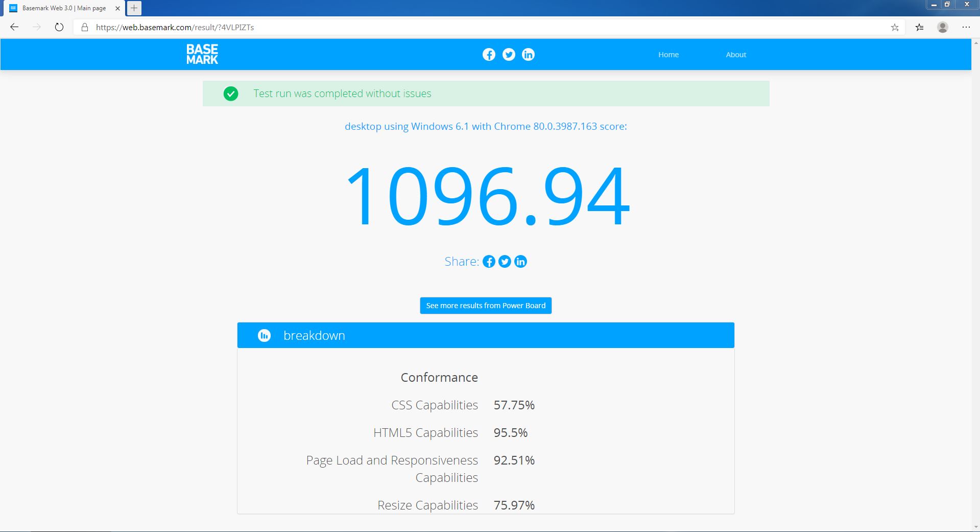
Task: Share the score via Twitter icon
Action: 505,262
